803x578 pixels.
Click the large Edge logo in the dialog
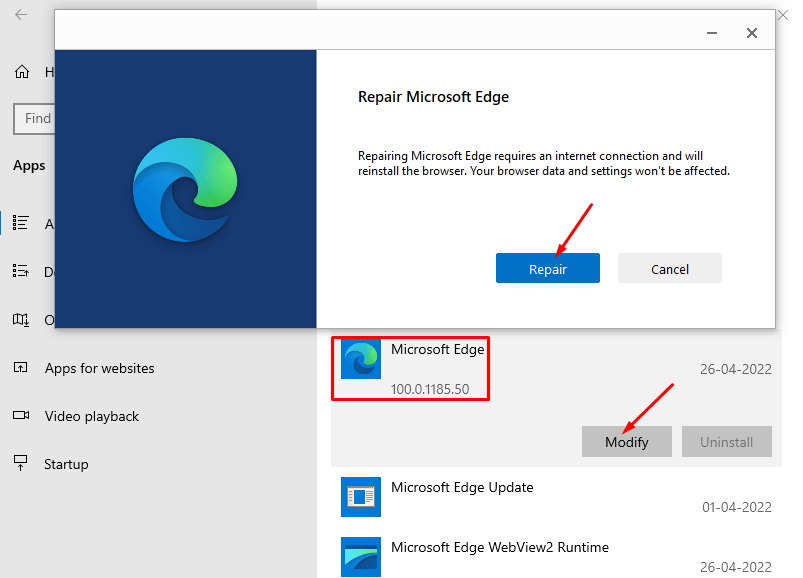pyautogui.click(x=186, y=188)
